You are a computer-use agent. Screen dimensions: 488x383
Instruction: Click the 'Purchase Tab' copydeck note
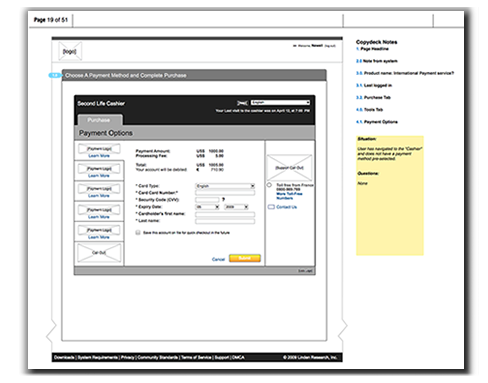pyautogui.click(x=377, y=97)
